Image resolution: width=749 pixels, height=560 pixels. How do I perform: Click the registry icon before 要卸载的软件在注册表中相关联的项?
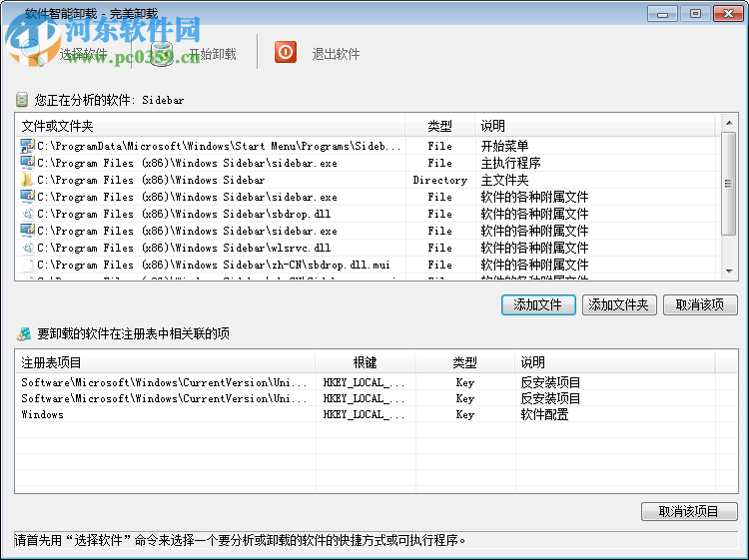24,333
